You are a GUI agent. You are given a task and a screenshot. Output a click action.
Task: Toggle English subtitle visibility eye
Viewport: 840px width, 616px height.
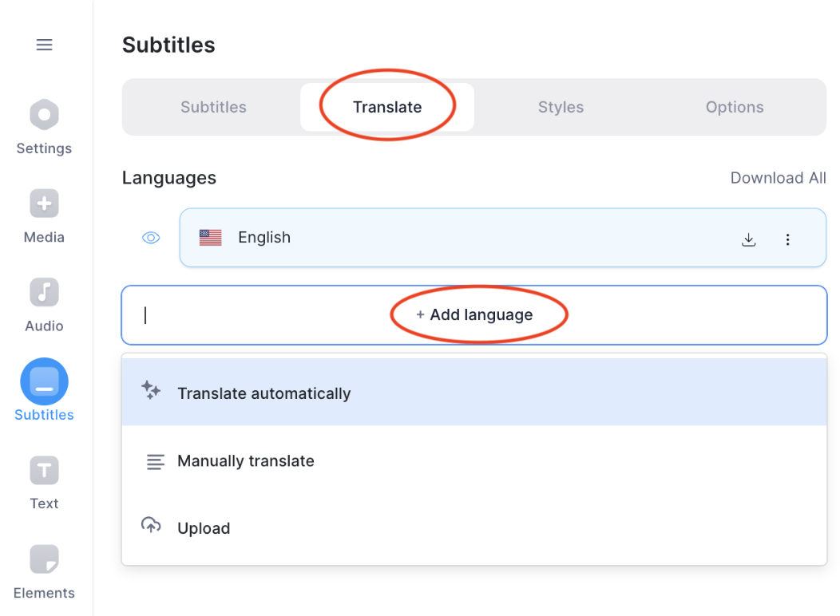pos(151,238)
